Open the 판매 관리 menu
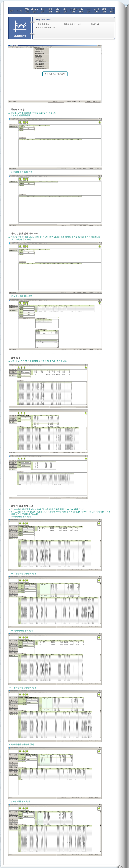129x868 pixels. coord(50,10)
